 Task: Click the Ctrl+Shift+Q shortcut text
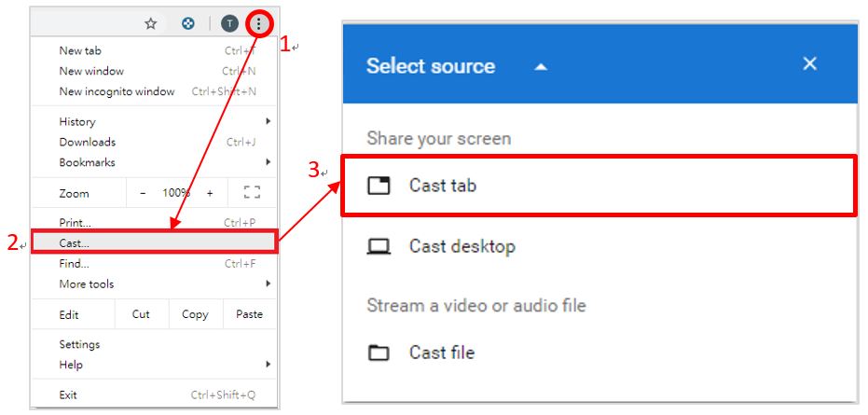pyautogui.click(x=223, y=395)
